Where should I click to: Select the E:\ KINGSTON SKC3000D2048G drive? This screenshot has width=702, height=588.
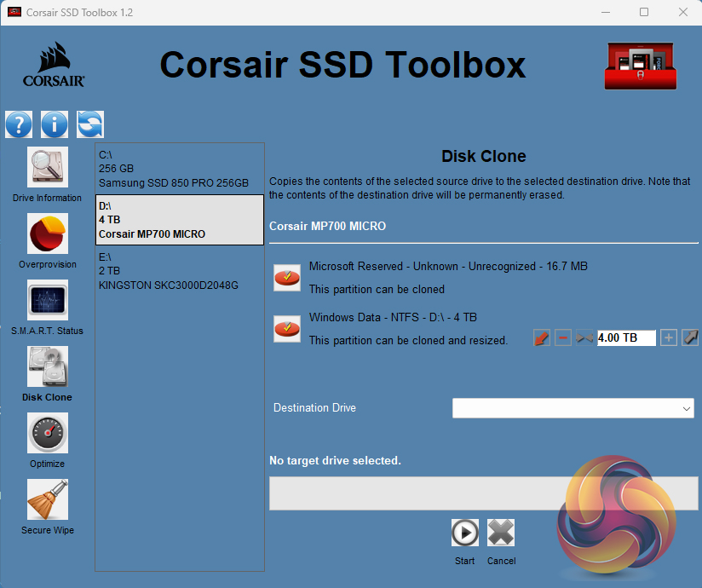[x=179, y=271]
